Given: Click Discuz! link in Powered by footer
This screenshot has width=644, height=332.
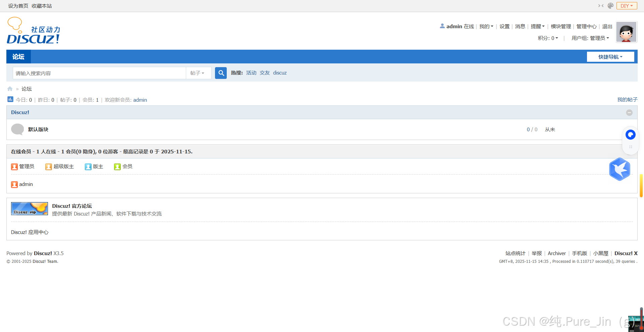Looking at the screenshot, I should tap(43, 253).
